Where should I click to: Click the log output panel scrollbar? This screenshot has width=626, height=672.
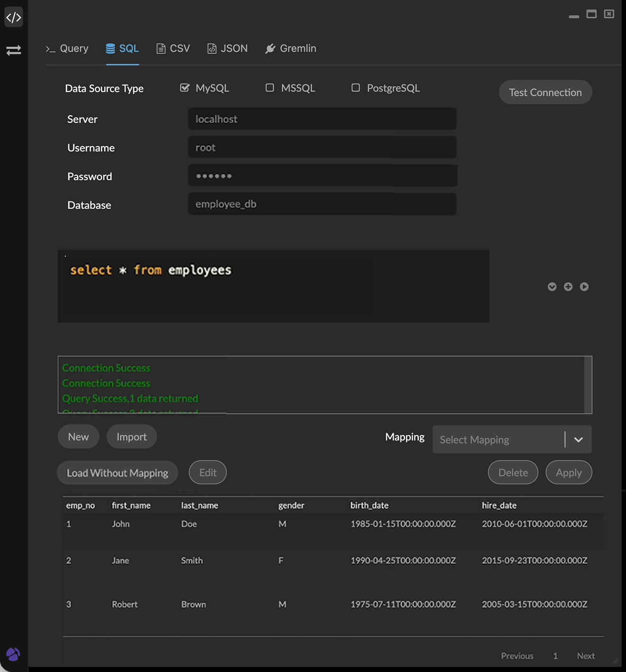click(588, 385)
